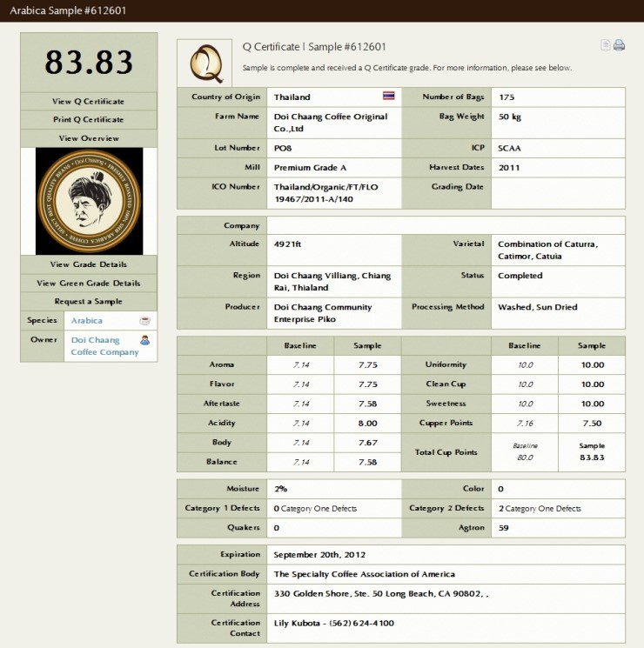The height and width of the screenshot is (648, 644).
Task: Click Processing Method value Washed, Sun Dried
Action: pyautogui.click(x=537, y=307)
